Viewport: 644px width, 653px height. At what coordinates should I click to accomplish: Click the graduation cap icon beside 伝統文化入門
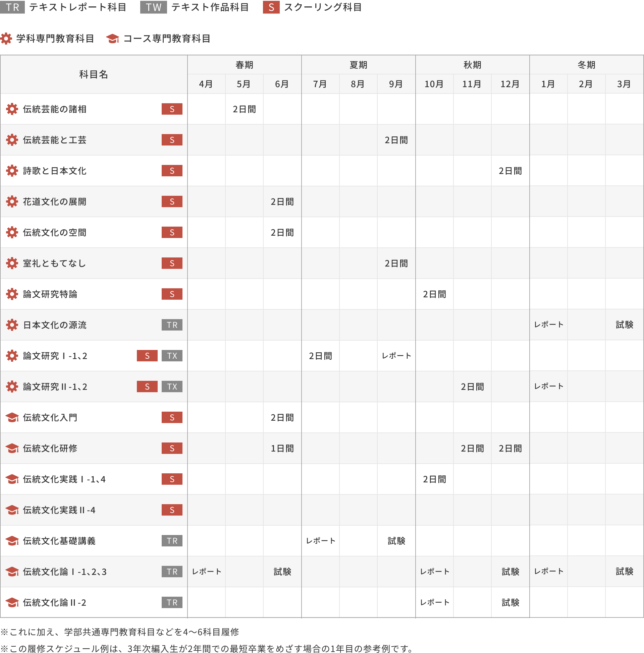(x=12, y=417)
